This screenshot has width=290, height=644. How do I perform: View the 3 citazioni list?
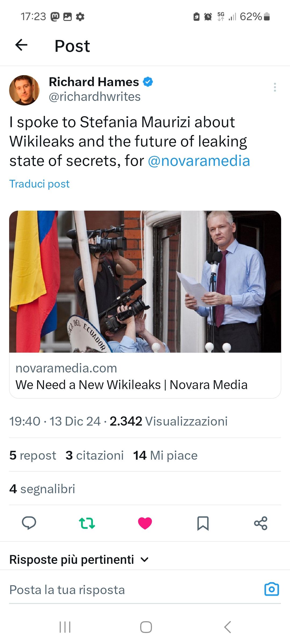[95, 455]
